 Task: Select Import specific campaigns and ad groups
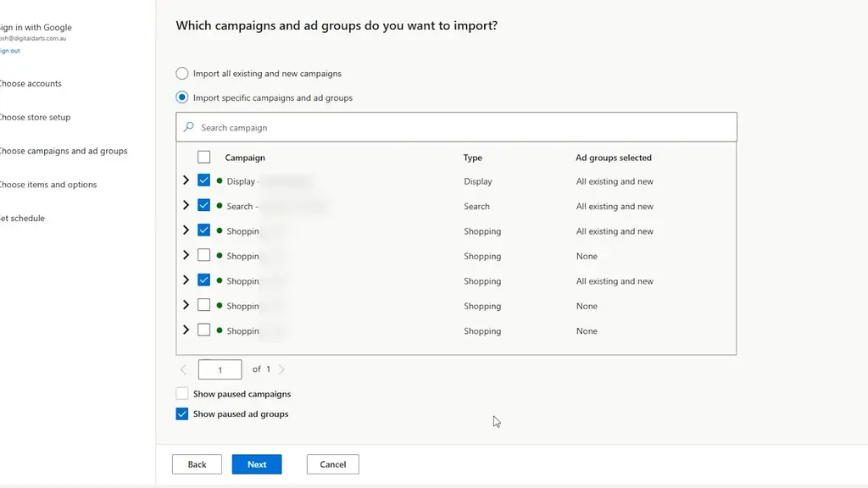click(x=181, y=97)
